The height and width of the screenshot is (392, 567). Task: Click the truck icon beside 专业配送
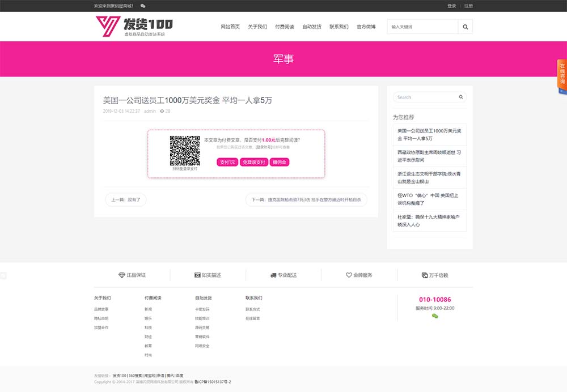click(273, 275)
